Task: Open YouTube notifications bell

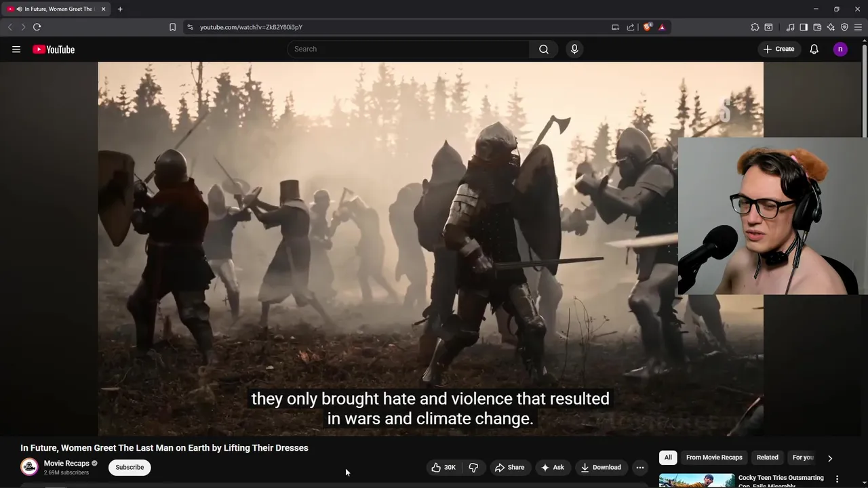Action: click(x=814, y=49)
